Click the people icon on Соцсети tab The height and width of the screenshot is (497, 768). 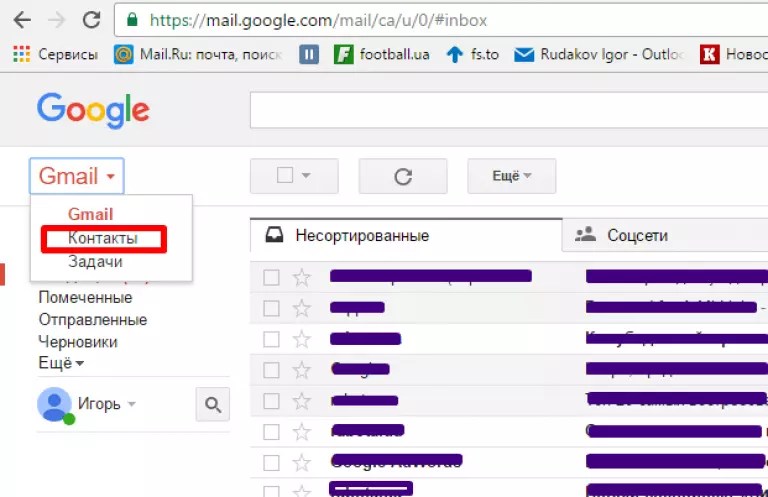(585, 234)
